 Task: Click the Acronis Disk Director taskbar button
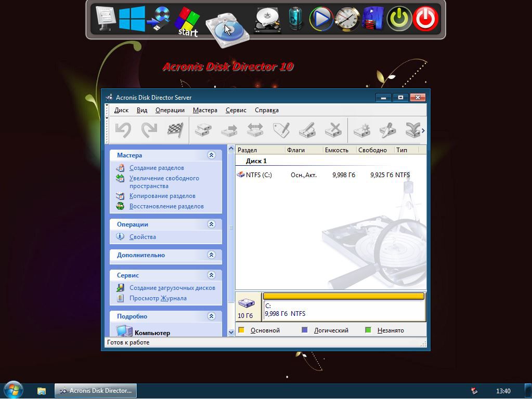point(96,391)
